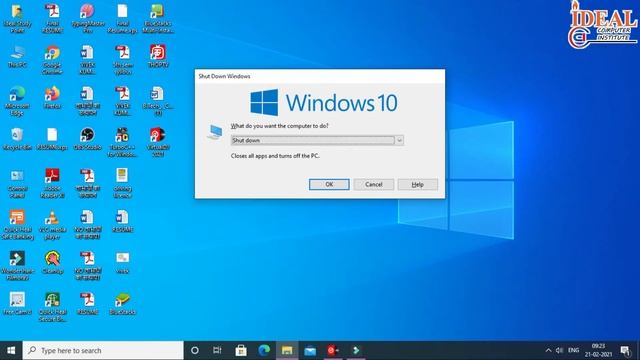640x360 pixels.
Task: Open Microsoft Store from taskbar
Action: pos(241,351)
